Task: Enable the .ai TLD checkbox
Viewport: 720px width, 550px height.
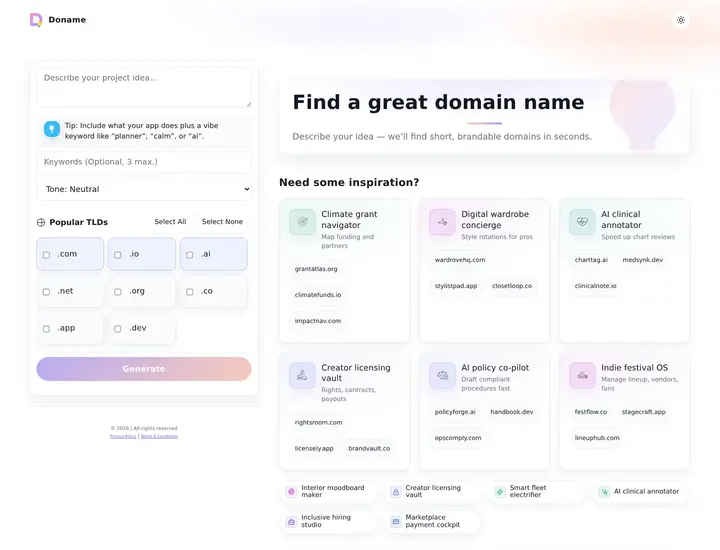Action: point(190,255)
